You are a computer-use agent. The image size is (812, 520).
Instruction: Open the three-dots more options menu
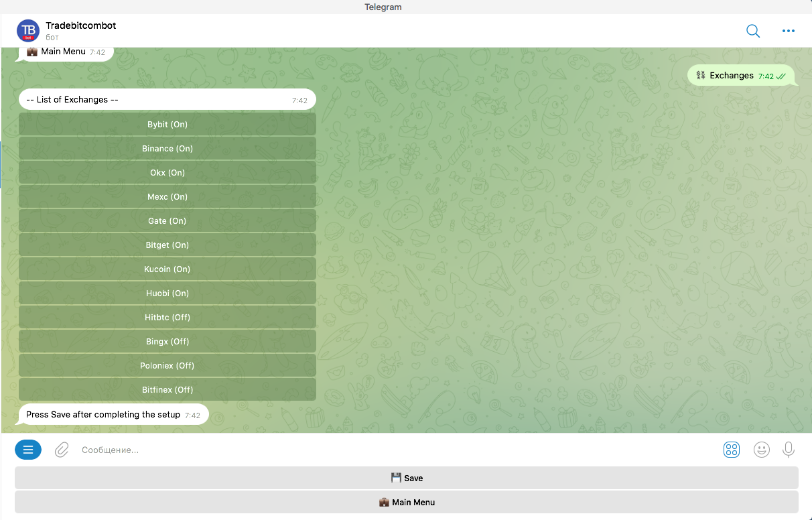(789, 31)
